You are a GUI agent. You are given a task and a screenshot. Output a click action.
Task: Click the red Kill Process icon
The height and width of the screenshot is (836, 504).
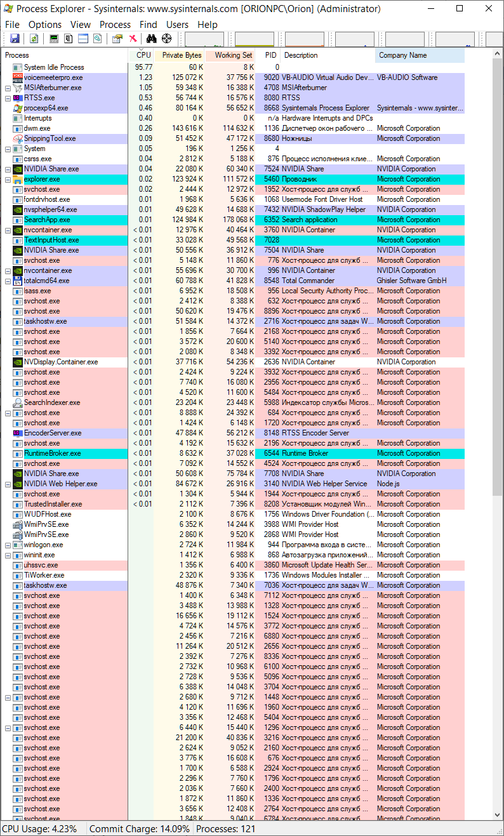tap(133, 39)
